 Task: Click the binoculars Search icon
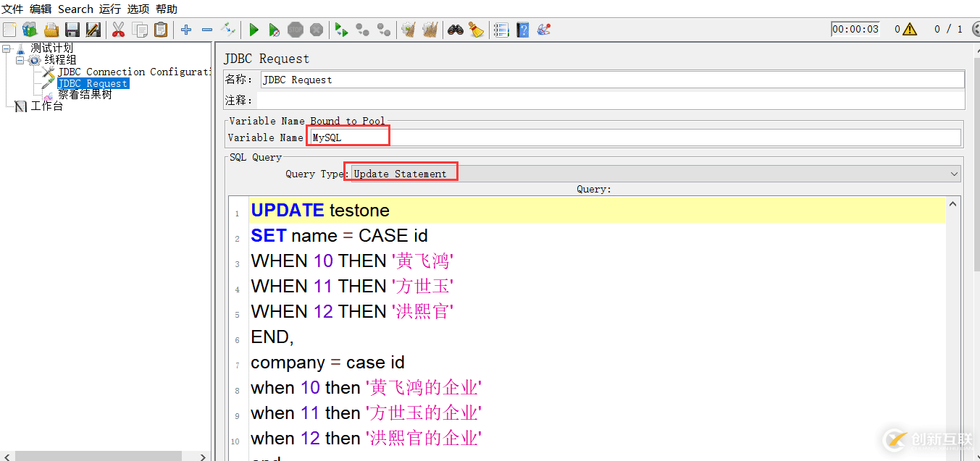point(455,30)
